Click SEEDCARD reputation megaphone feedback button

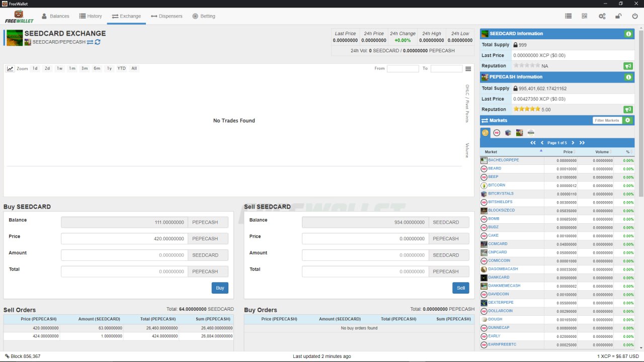click(x=628, y=66)
